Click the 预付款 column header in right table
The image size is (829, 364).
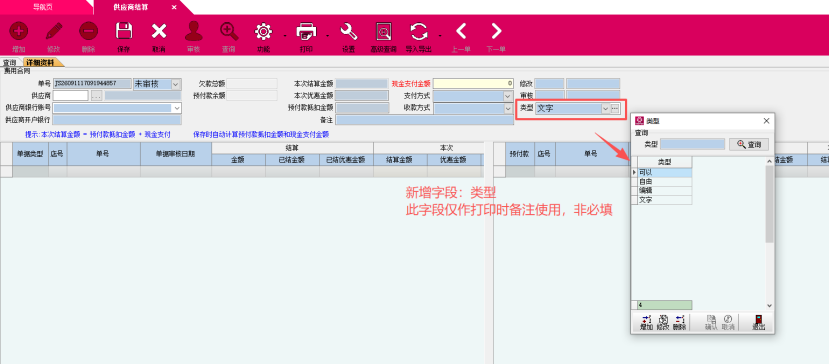[520, 154]
